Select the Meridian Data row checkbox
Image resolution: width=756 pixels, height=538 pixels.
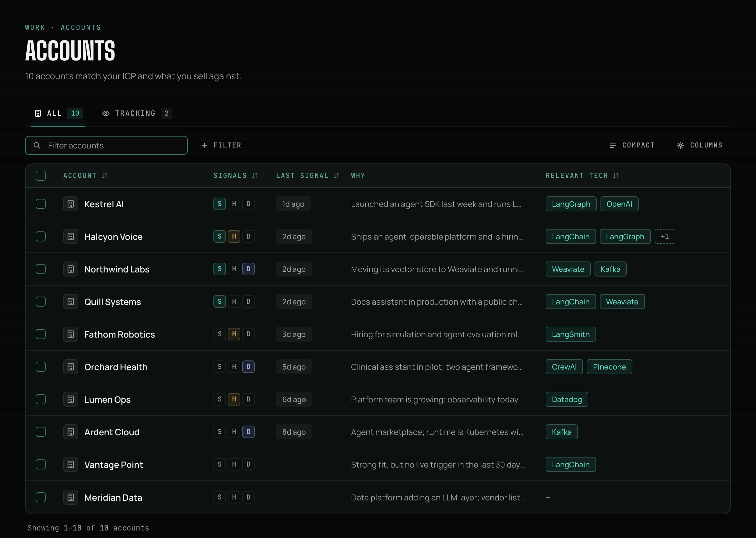click(x=41, y=497)
